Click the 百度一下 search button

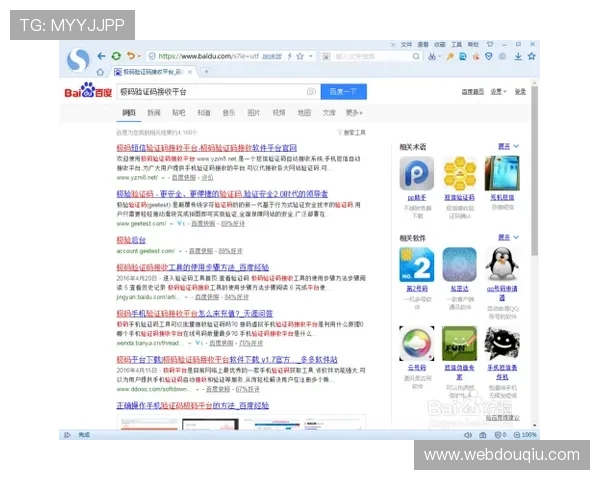(x=344, y=92)
